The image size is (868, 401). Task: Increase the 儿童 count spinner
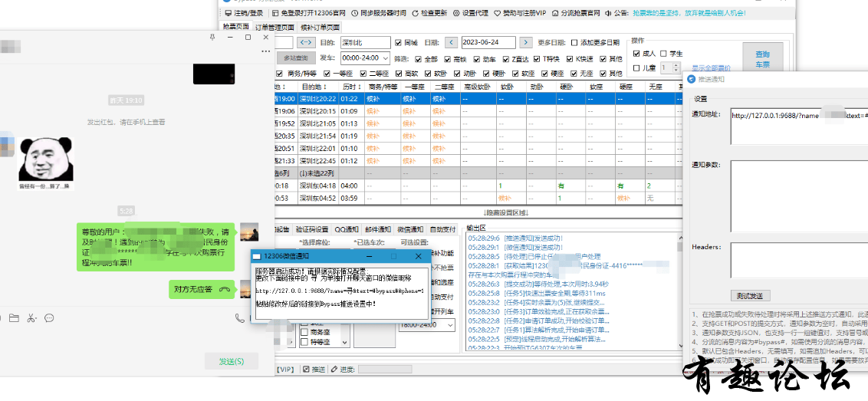click(x=676, y=65)
